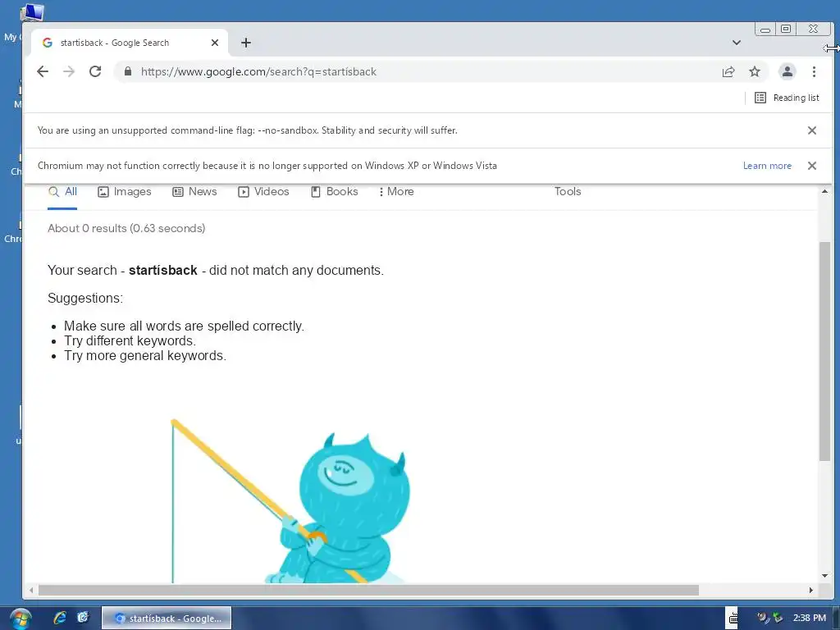The height and width of the screenshot is (630, 840).
Task: Open the search Tools options
Action: [x=568, y=191]
